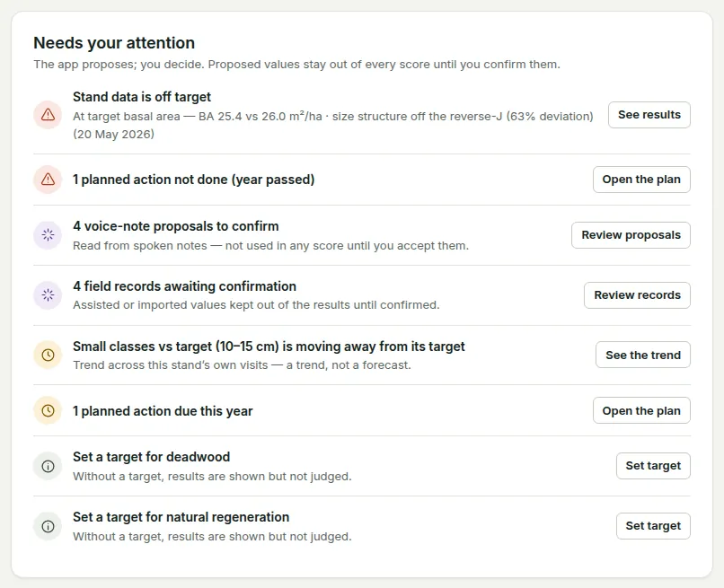This screenshot has width=724, height=588.
Task: Select the 'Stand data is off target' title
Action: [142, 97]
